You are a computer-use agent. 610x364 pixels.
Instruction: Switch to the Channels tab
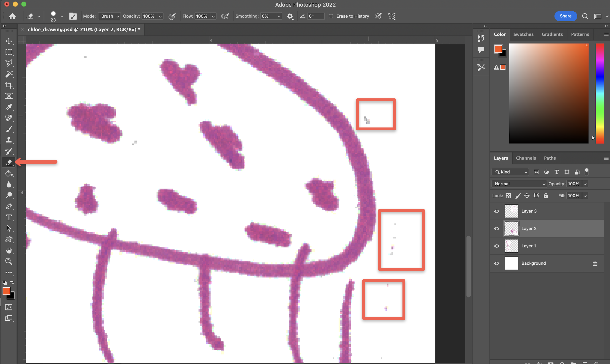tap(526, 158)
